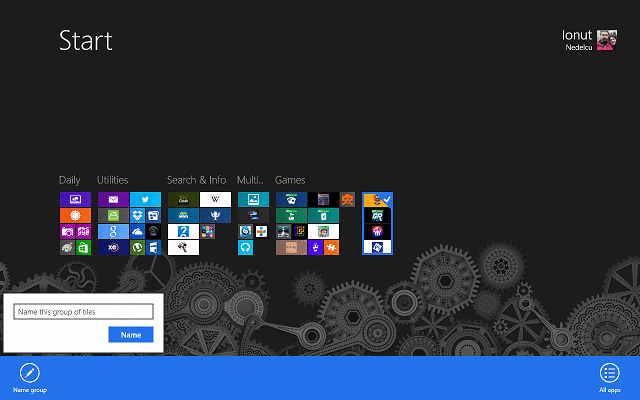Deselect the checked unnamed tile group

377,223
